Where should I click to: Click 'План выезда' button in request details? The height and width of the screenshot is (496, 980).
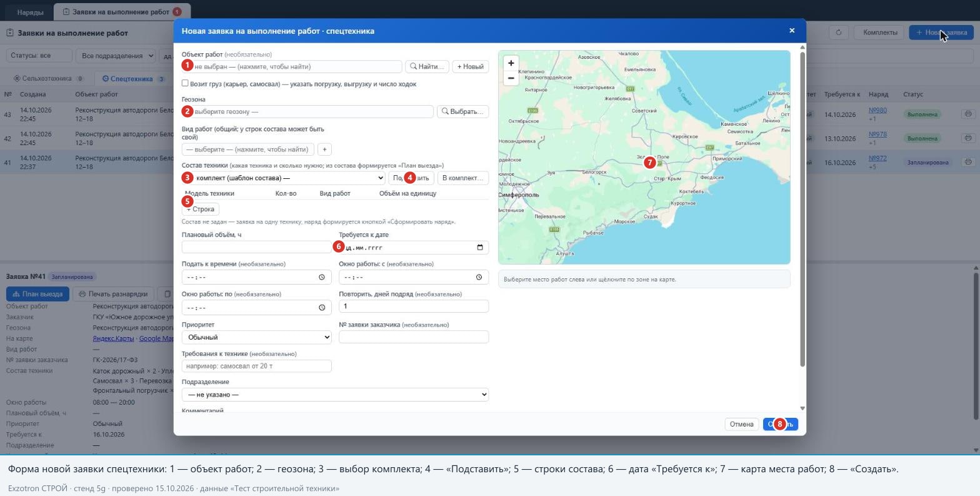37,294
